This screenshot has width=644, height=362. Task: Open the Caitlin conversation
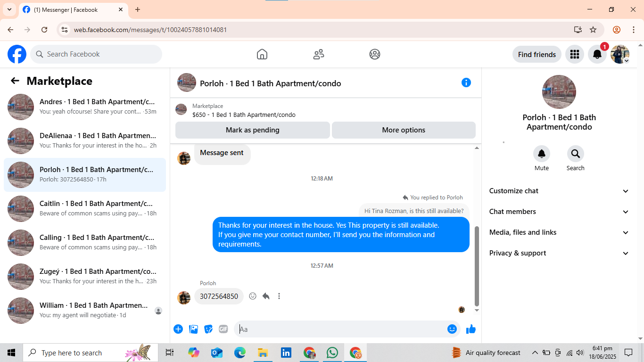[85, 209]
